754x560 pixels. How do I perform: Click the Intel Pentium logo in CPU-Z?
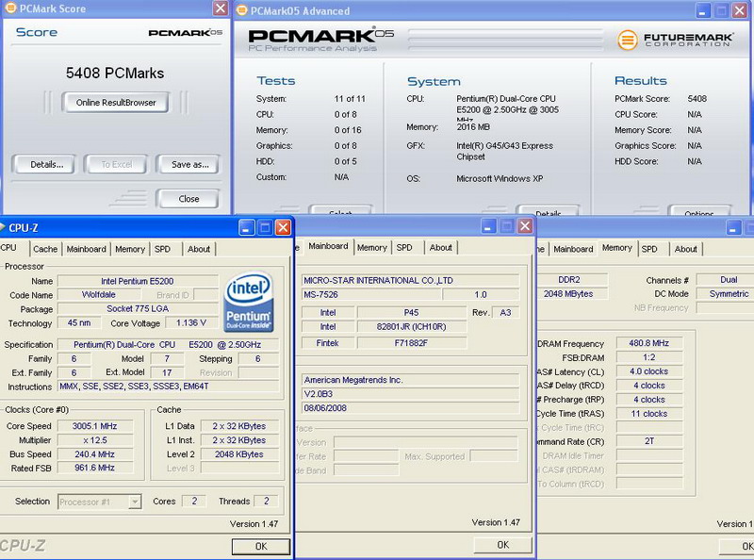click(x=249, y=302)
